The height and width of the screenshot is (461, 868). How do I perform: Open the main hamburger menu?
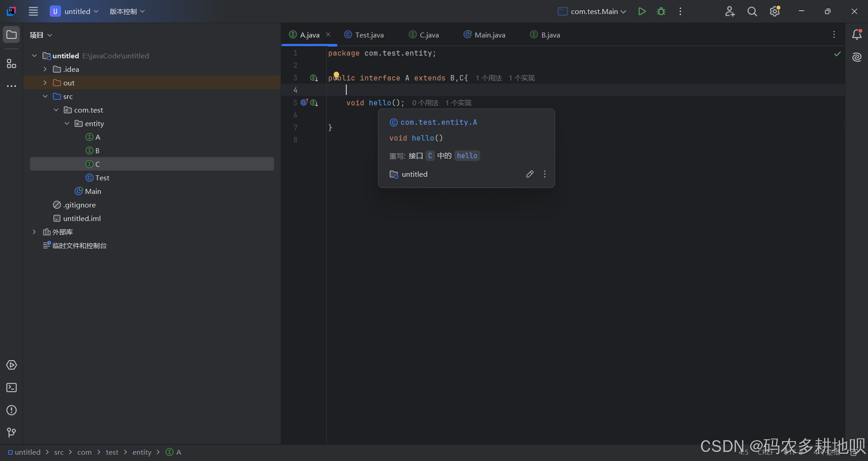point(33,11)
